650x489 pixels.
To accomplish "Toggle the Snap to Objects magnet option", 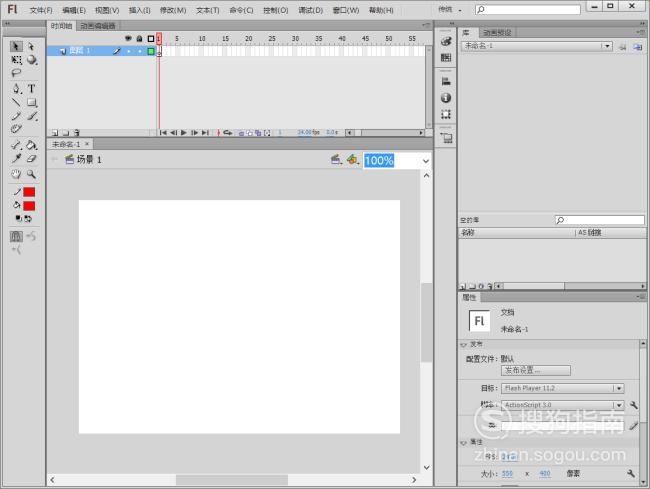I will coord(16,237).
